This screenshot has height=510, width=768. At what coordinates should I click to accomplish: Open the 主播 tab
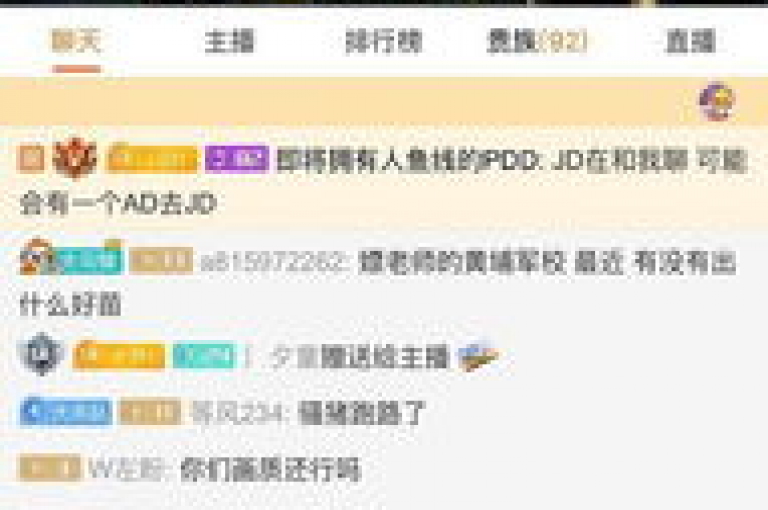pos(230,41)
